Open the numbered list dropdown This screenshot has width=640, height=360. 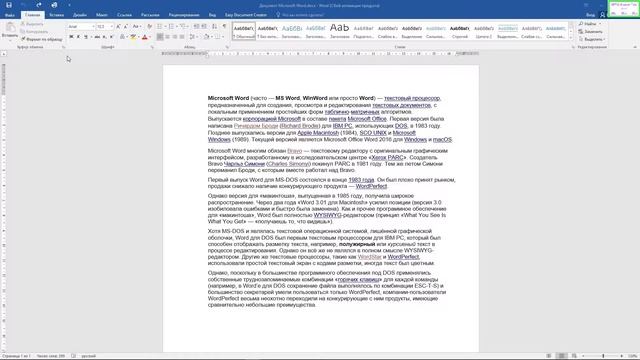pyautogui.click(x=177, y=27)
